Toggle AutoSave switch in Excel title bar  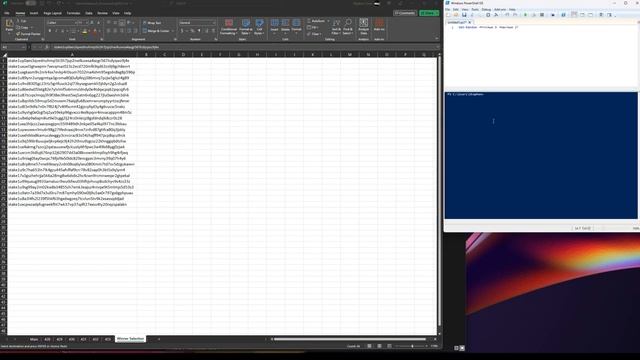click(31, 3)
